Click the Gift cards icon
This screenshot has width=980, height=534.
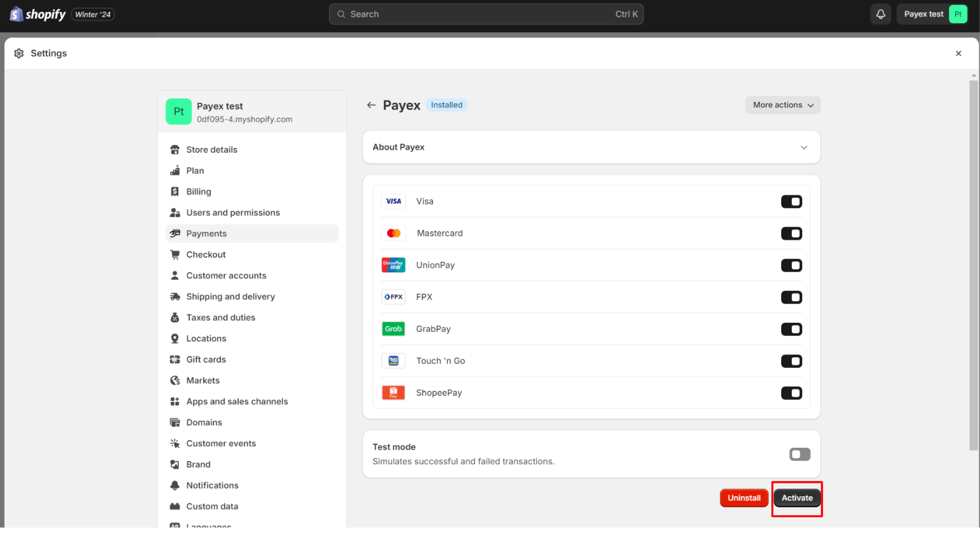point(175,360)
